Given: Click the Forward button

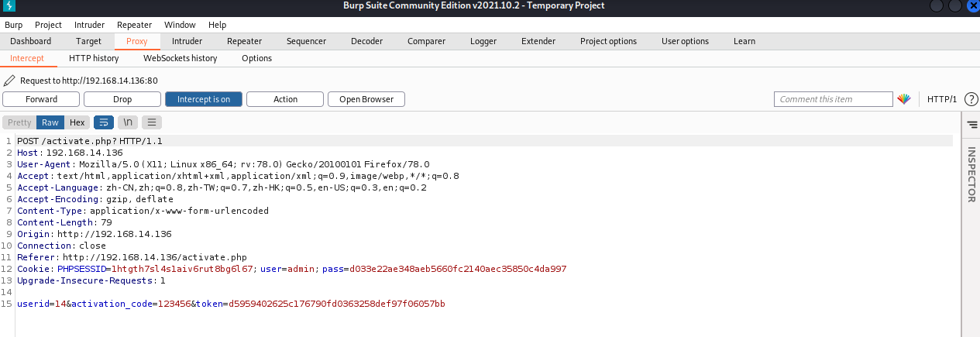Looking at the screenshot, I should 41,99.
